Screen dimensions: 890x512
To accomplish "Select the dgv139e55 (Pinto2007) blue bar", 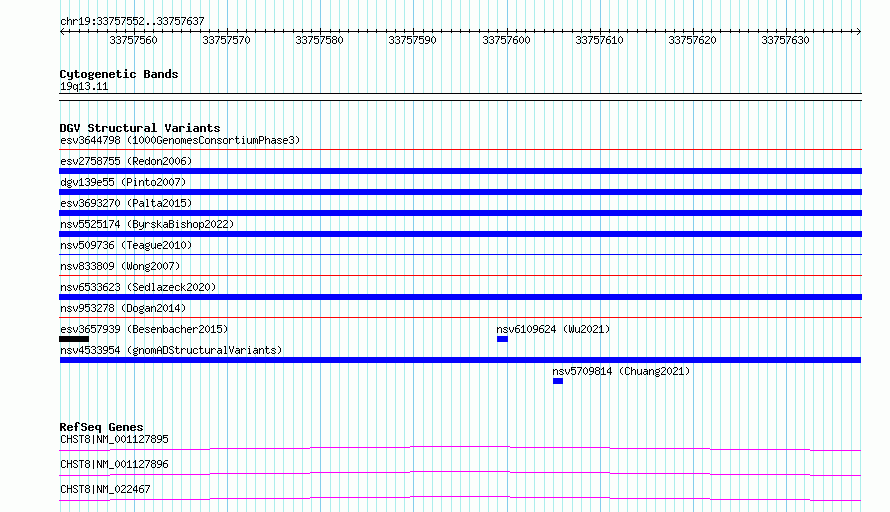I will pyautogui.click(x=460, y=192).
